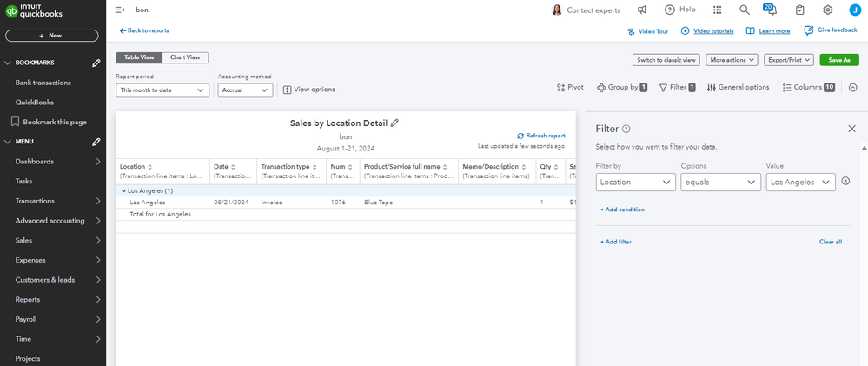Viewport: 868px width, 366px height.
Task: Open the Pivot tool
Action: point(570,88)
